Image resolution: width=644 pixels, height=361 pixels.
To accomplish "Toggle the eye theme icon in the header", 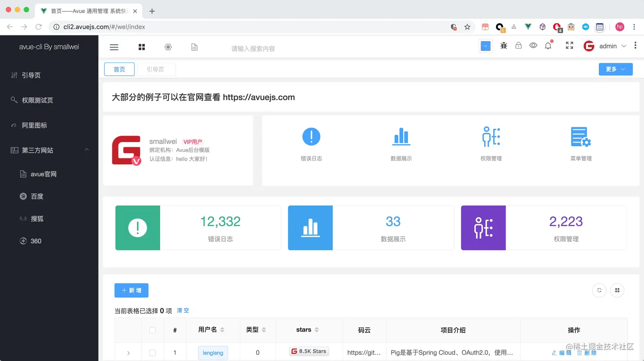I will [533, 45].
